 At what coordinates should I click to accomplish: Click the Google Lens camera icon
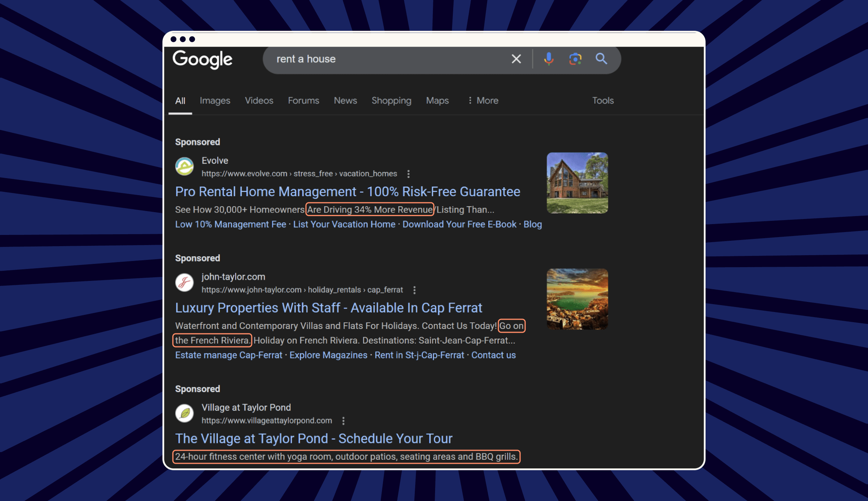tap(575, 59)
